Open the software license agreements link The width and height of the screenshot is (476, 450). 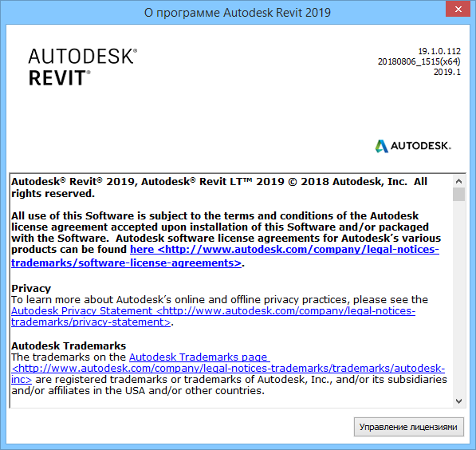[x=225, y=256]
